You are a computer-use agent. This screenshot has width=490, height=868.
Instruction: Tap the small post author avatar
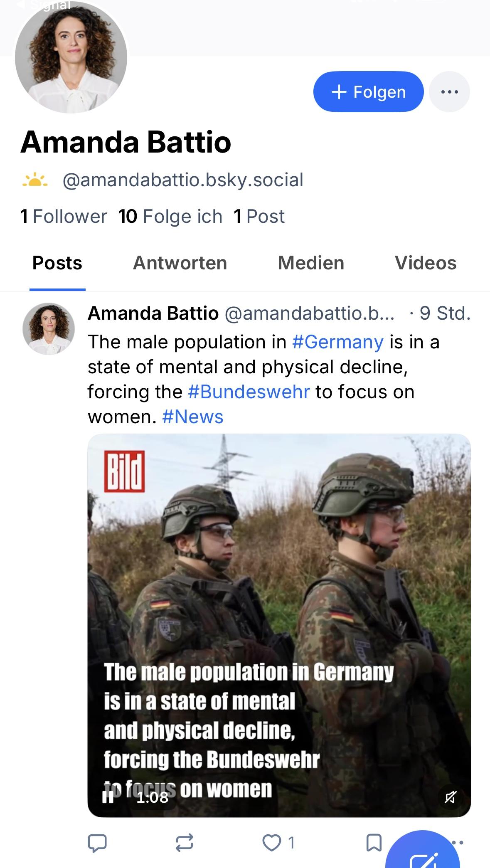(49, 329)
